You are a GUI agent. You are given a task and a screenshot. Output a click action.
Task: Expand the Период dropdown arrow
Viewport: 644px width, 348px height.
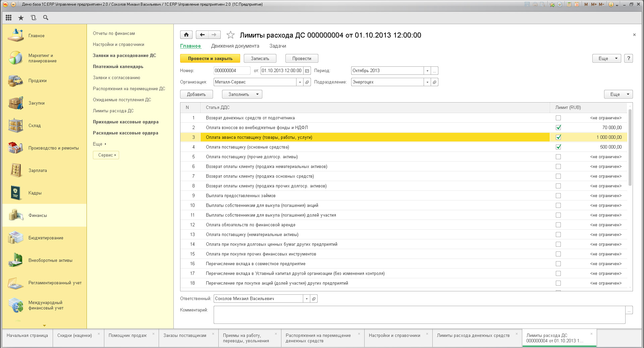427,71
